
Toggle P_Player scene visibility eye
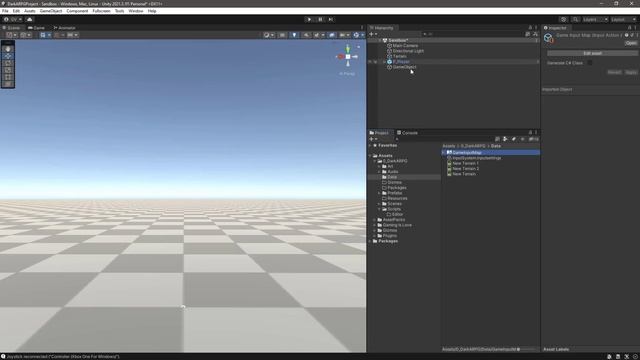(x=370, y=62)
